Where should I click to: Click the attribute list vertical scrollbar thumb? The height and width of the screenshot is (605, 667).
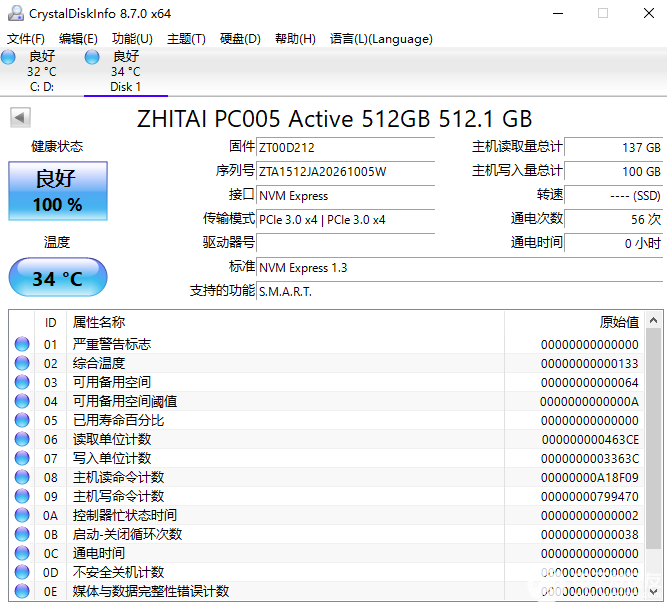pyautogui.click(x=654, y=438)
